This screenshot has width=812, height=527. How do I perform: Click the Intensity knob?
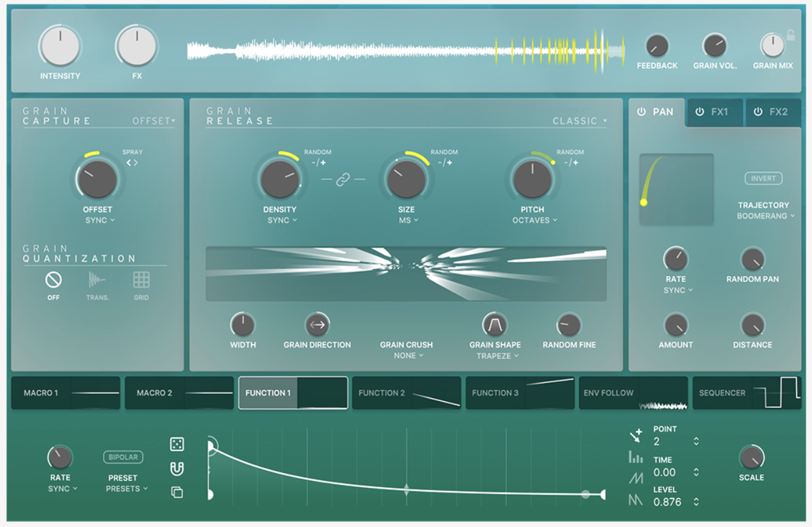coord(60,46)
